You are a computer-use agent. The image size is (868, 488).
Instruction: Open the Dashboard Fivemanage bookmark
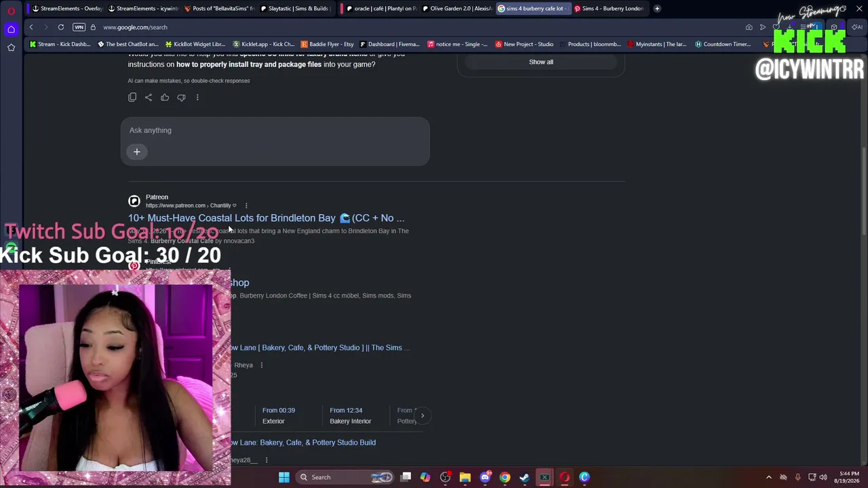coord(390,44)
